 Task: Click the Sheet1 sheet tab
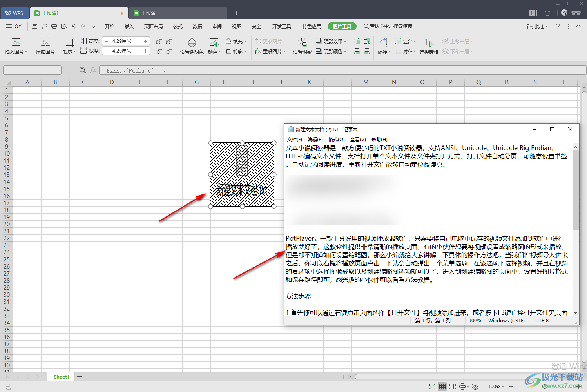coord(62,377)
